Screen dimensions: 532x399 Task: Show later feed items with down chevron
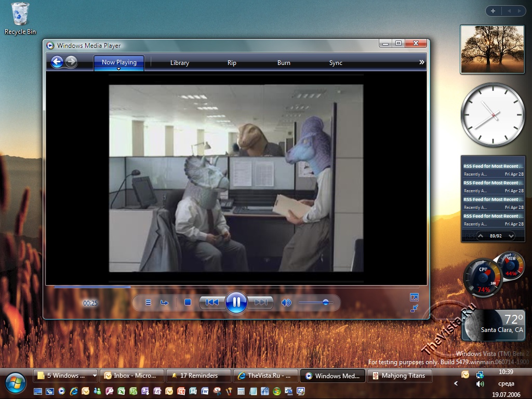pyautogui.click(x=511, y=236)
